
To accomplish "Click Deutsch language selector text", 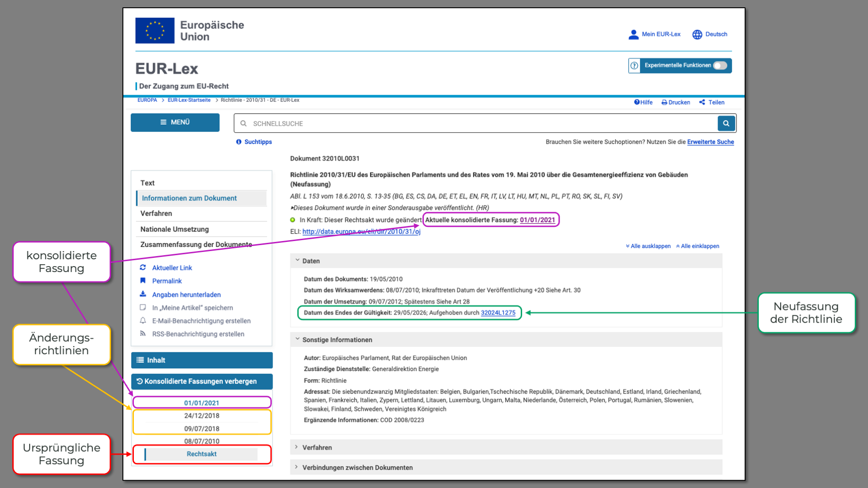I will pyautogui.click(x=716, y=34).
